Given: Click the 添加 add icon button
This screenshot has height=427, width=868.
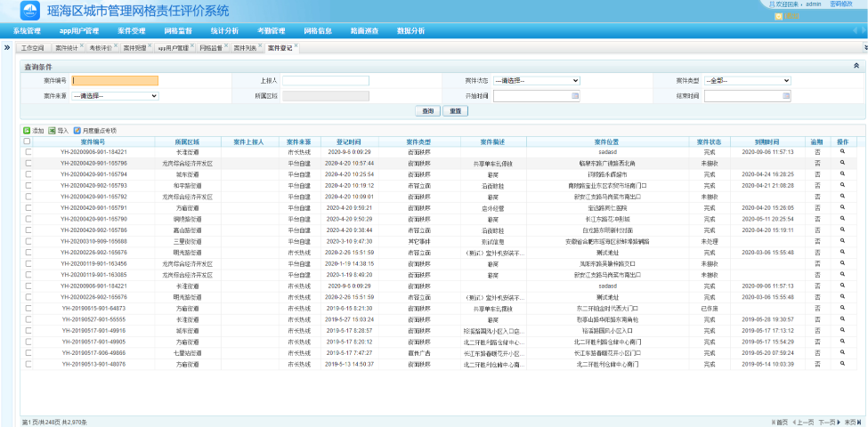Looking at the screenshot, I should 27,130.
